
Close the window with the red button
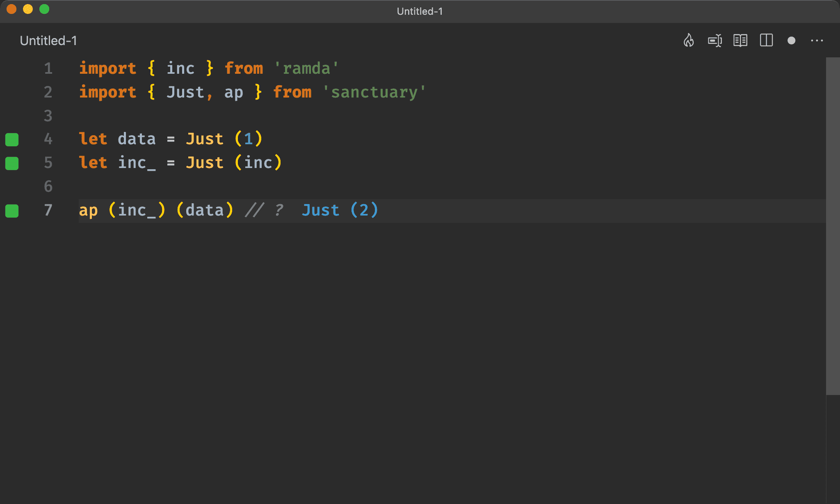(x=11, y=9)
